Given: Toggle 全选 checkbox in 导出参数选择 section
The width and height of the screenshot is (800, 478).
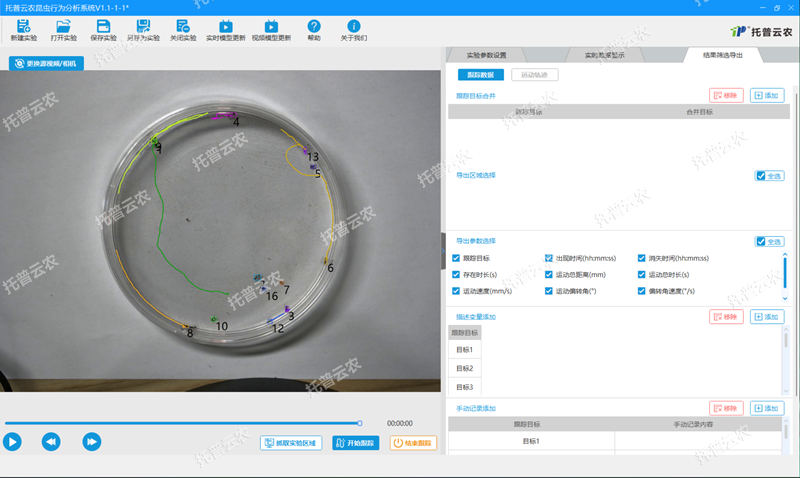Looking at the screenshot, I should pyautogui.click(x=762, y=241).
